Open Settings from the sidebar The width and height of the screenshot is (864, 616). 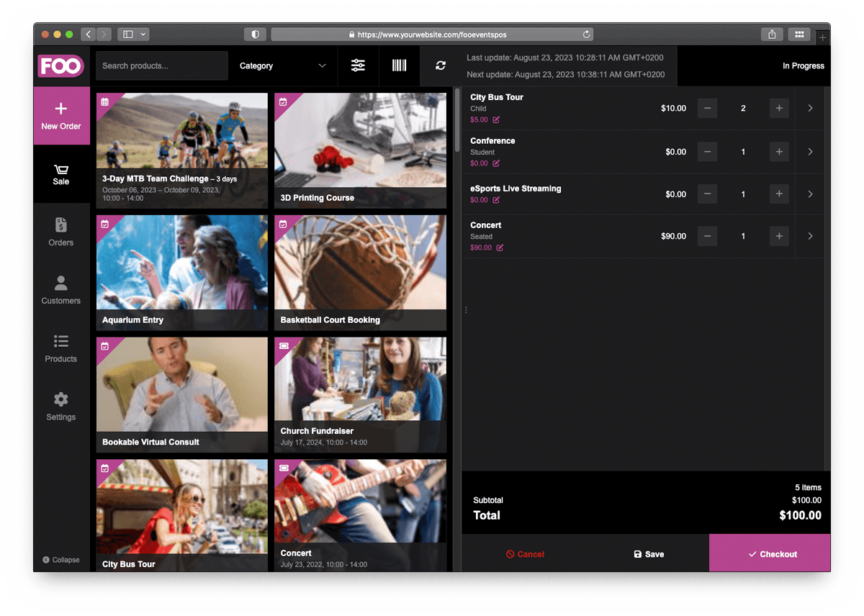pos(61,407)
